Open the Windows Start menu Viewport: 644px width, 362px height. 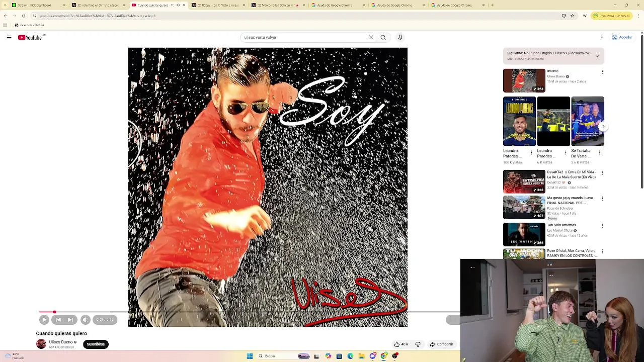(x=250, y=356)
